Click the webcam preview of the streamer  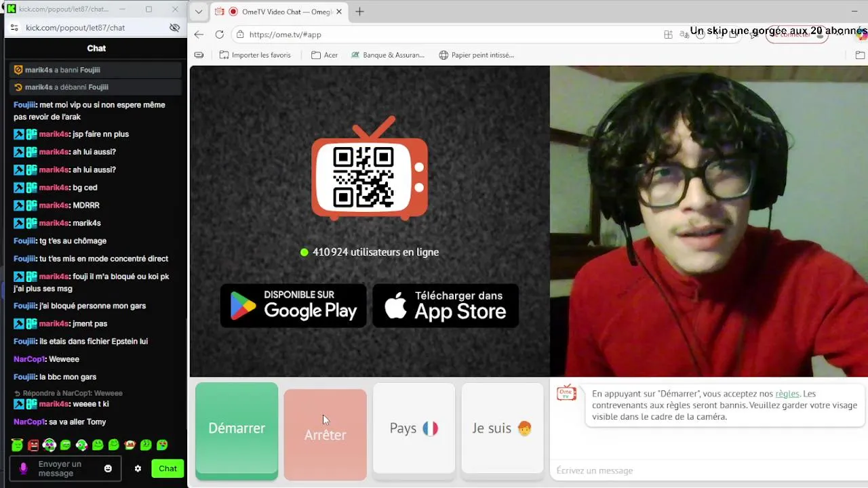pos(709,221)
